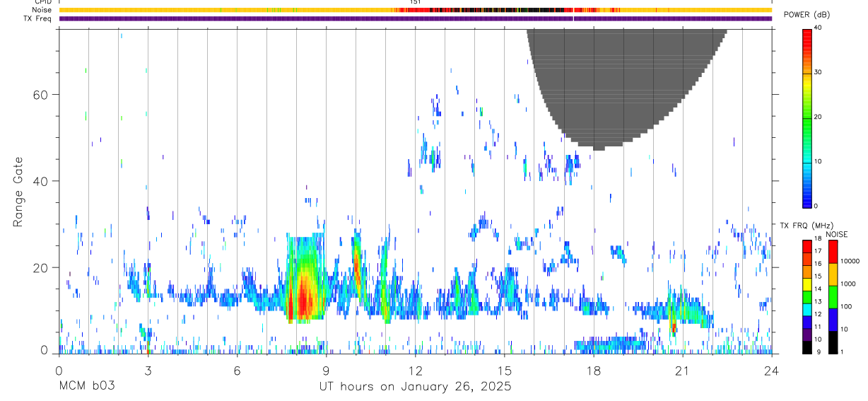Image resolution: width=868 pixels, height=401 pixels.
Task: Click the Range Gate y-axis label
Action: point(18,192)
